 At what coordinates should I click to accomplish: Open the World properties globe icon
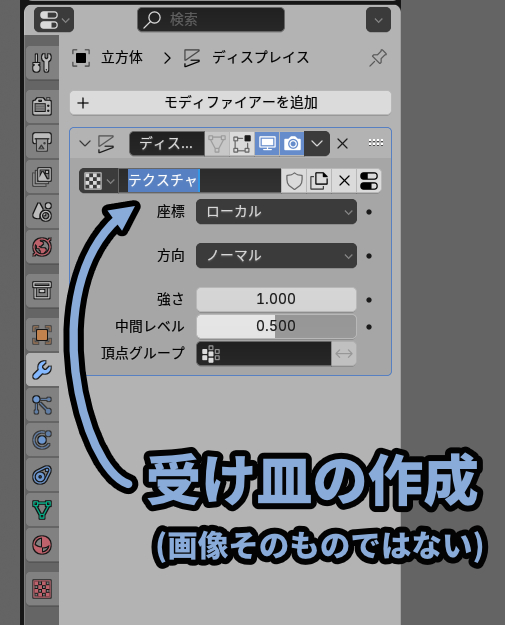(42, 247)
